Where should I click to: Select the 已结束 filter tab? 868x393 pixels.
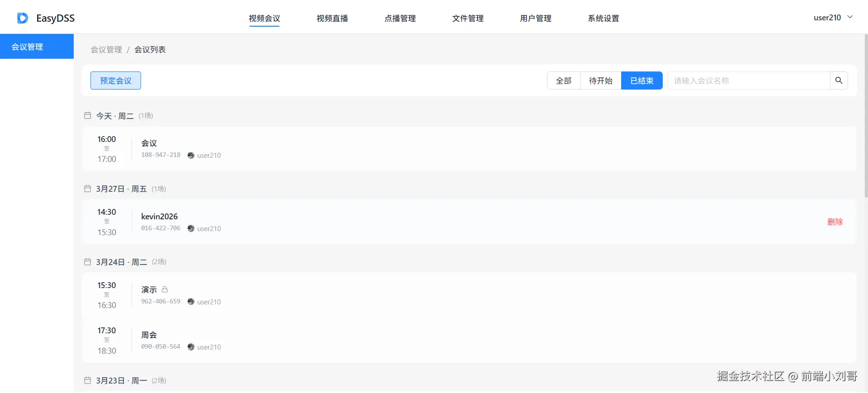pos(642,80)
